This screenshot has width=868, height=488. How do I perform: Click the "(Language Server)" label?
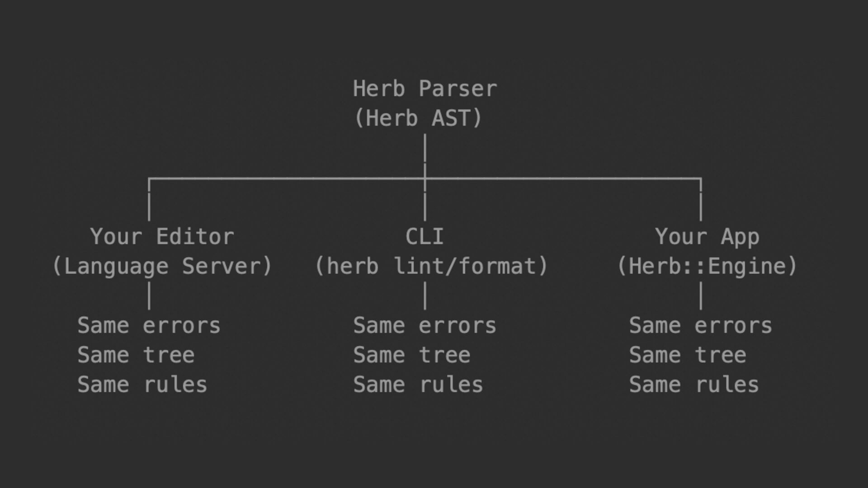(x=162, y=266)
